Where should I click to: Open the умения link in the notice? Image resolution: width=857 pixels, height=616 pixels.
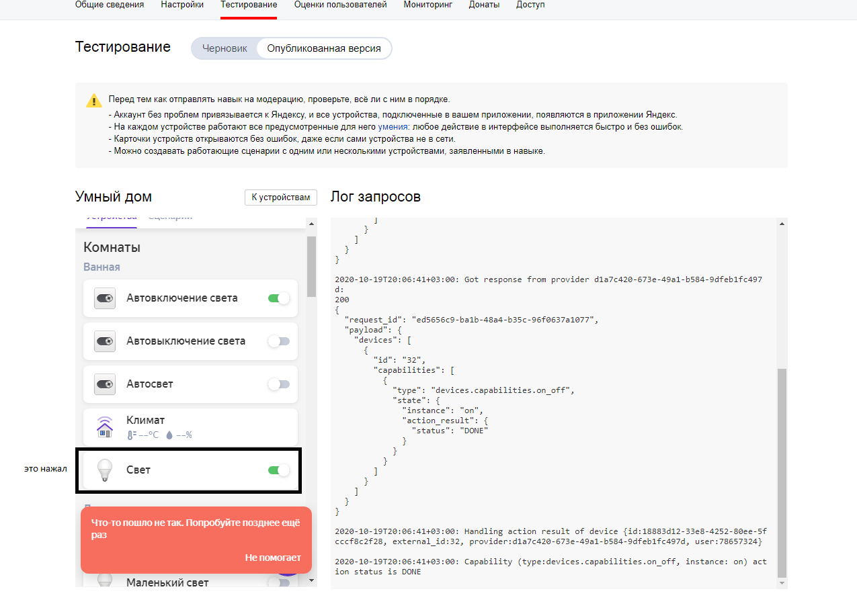click(393, 126)
